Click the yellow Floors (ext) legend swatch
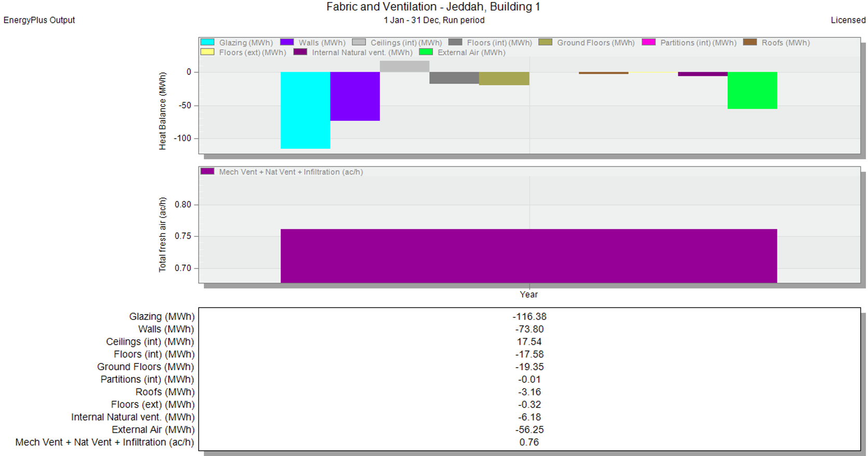The width and height of the screenshot is (868, 456). coord(207,52)
